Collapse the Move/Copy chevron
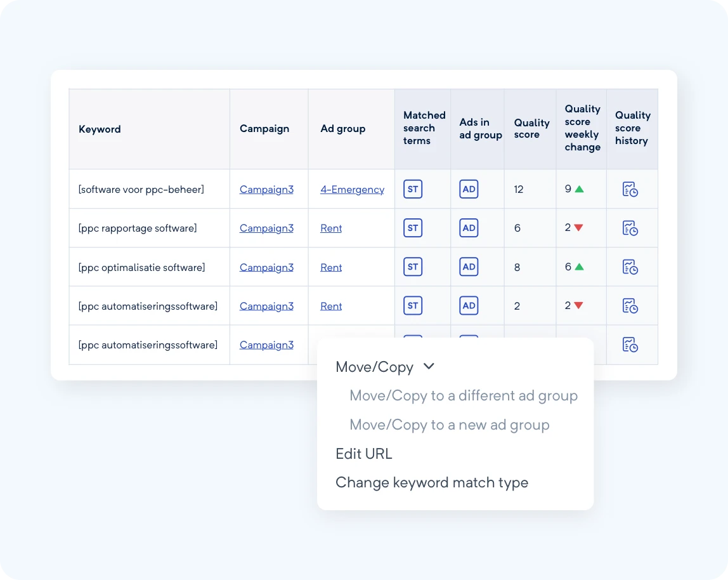The height and width of the screenshot is (580, 728). [428, 367]
